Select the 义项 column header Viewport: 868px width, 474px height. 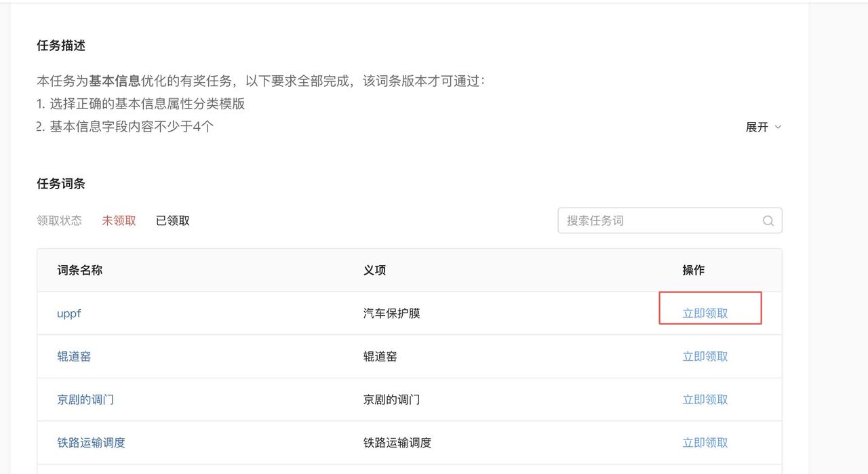coord(374,270)
